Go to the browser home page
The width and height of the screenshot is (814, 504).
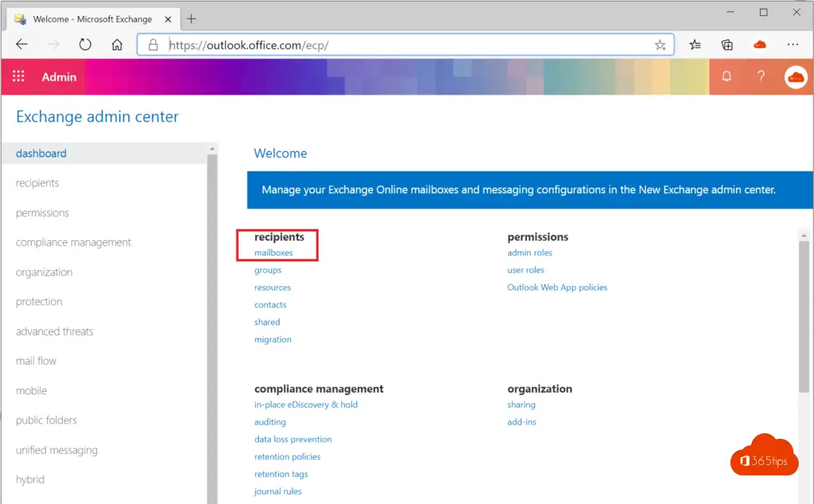tap(117, 45)
